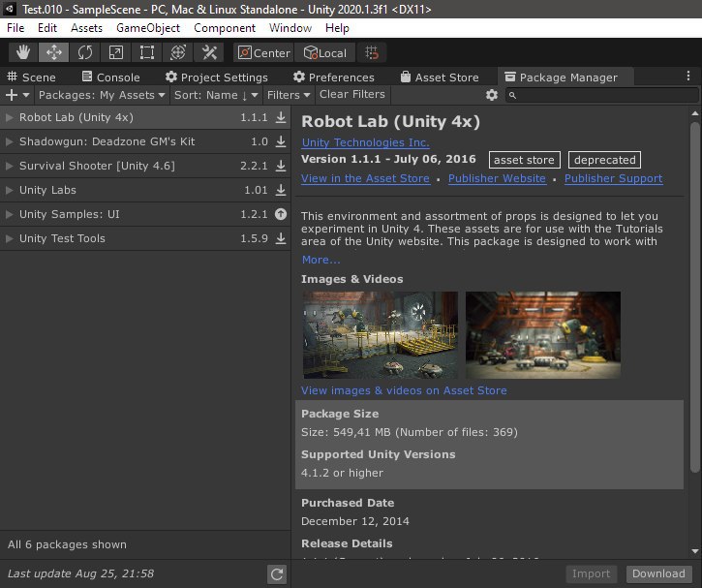Follow View in the Asset Store link
The width and height of the screenshot is (702, 588).
pyautogui.click(x=365, y=178)
